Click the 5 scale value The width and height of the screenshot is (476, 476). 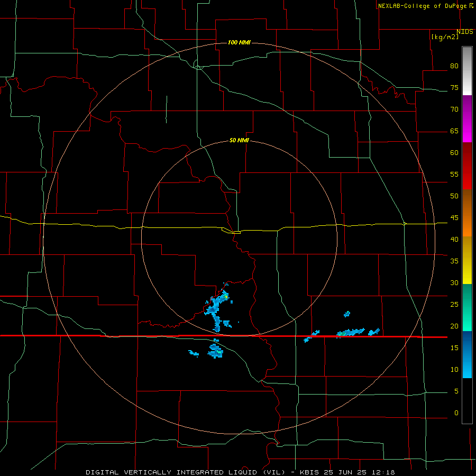tap(456, 391)
